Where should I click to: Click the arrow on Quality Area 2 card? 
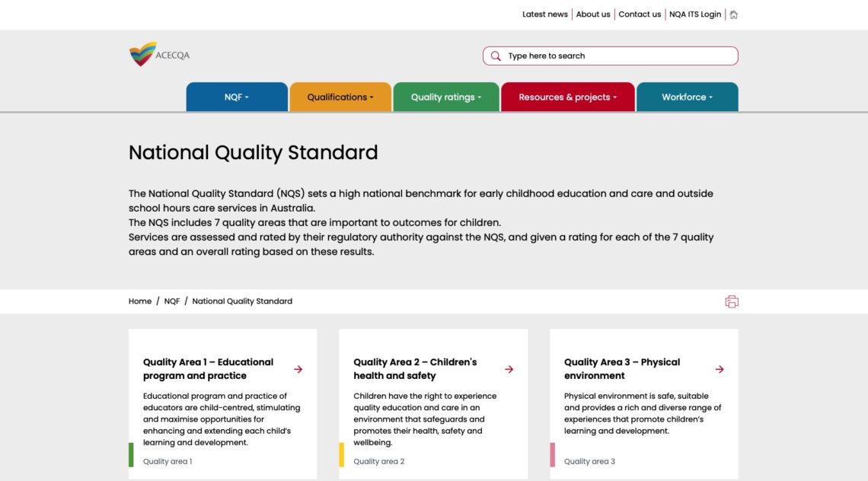[509, 369]
